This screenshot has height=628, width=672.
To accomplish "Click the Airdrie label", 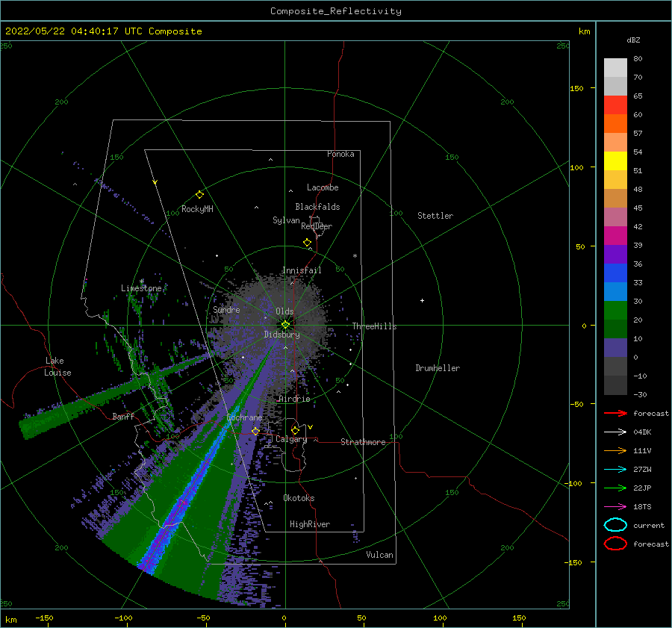I will [x=294, y=399].
